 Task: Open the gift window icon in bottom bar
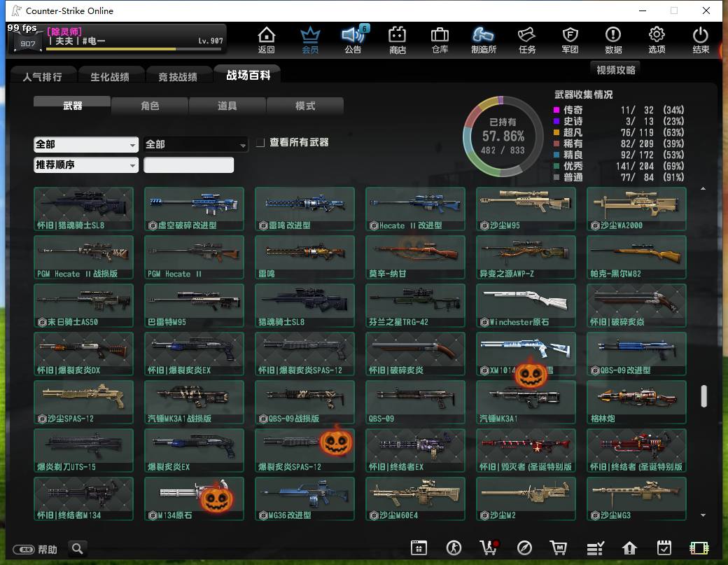[x=419, y=548]
